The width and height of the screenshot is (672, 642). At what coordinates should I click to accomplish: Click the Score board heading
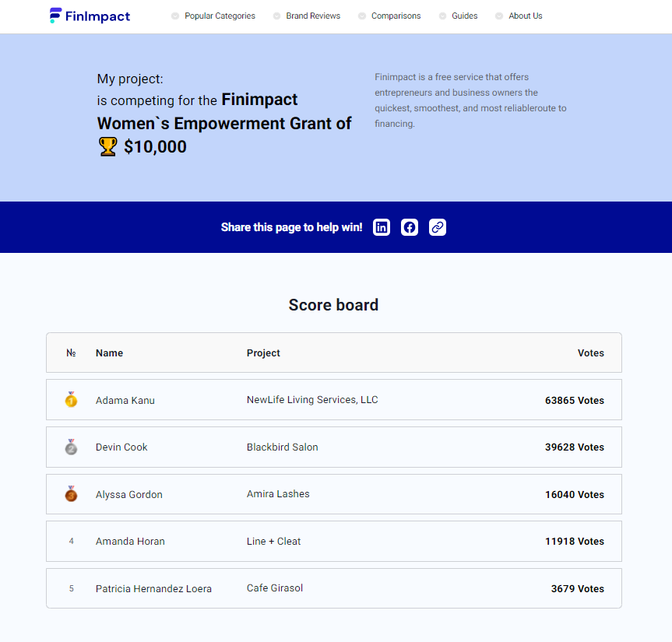coord(333,305)
